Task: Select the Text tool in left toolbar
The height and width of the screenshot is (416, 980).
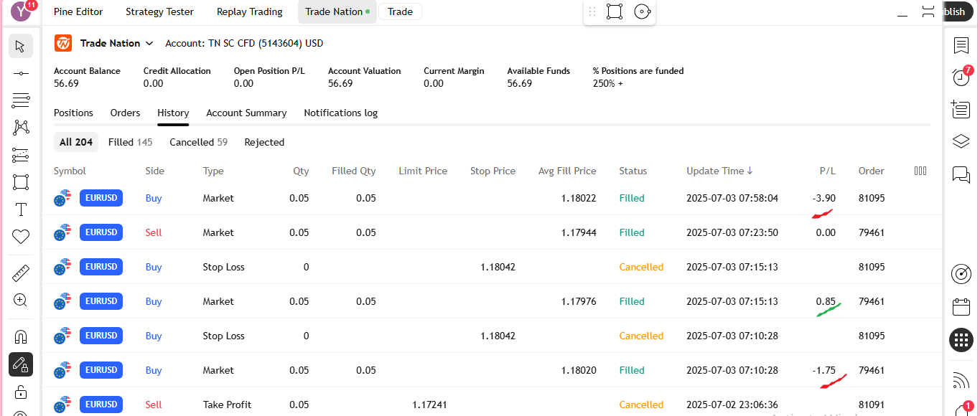Action: coord(21,209)
